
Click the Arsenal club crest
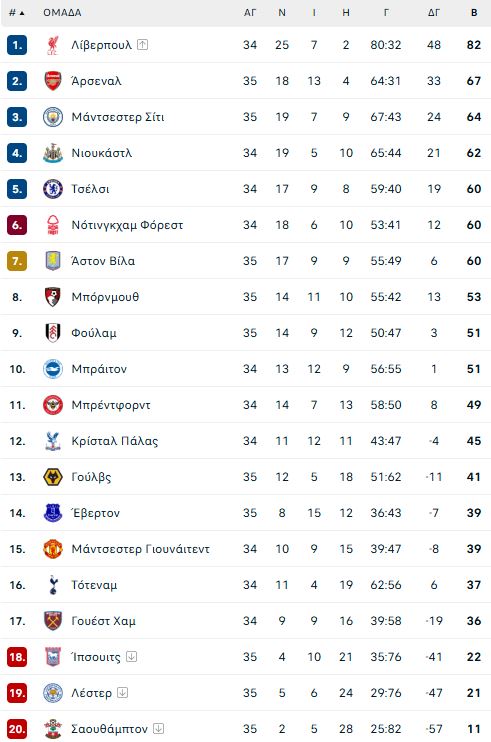53,81
